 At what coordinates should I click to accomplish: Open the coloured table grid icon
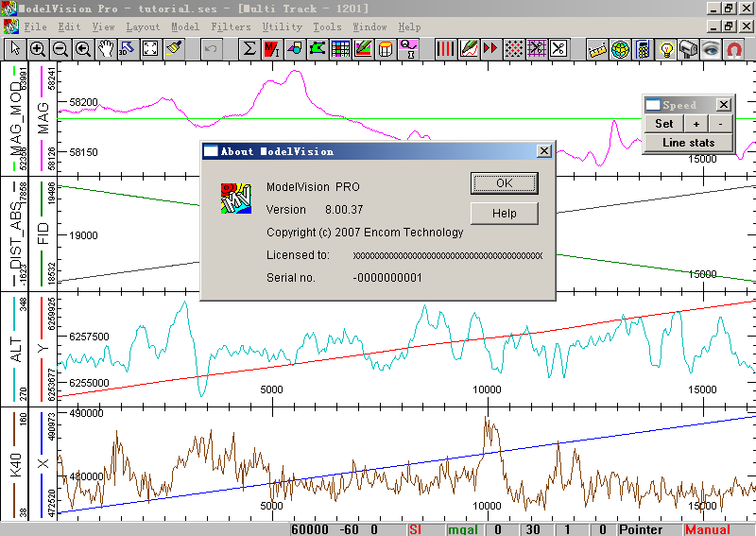pyautogui.click(x=340, y=49)
